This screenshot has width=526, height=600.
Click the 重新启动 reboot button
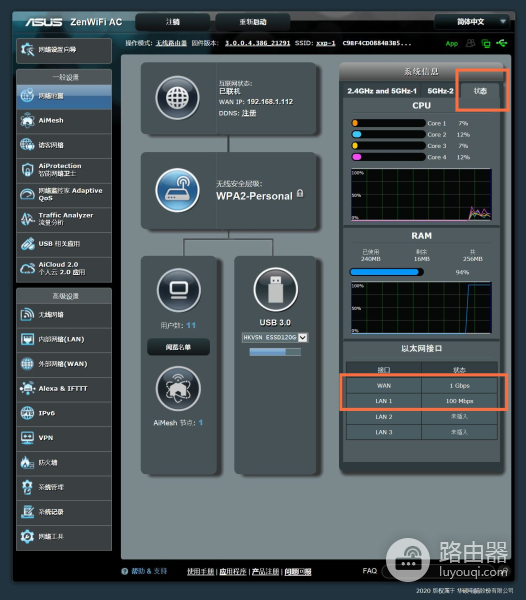point(252,22)
